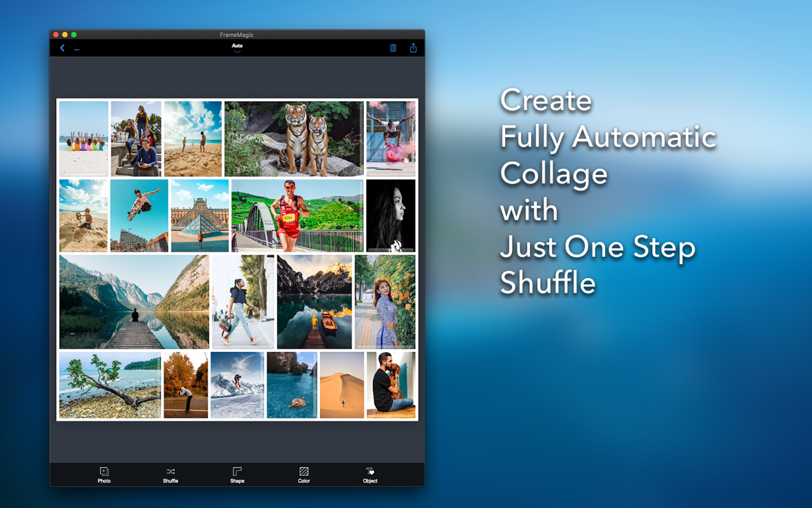Select the snowy mountain skier photo

[237, 385]
